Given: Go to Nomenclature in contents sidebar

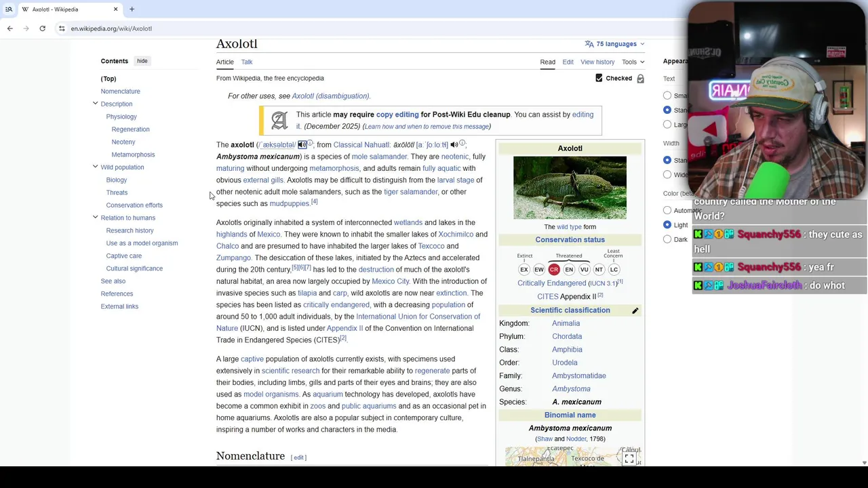Looking at the screenshot, I should tap(121, 91).
